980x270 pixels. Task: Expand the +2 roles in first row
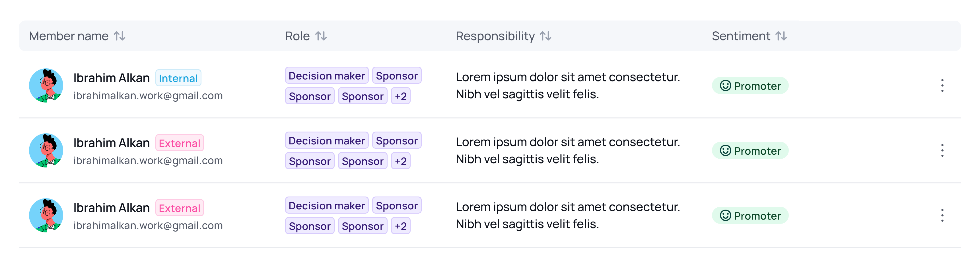click(401, 96)
